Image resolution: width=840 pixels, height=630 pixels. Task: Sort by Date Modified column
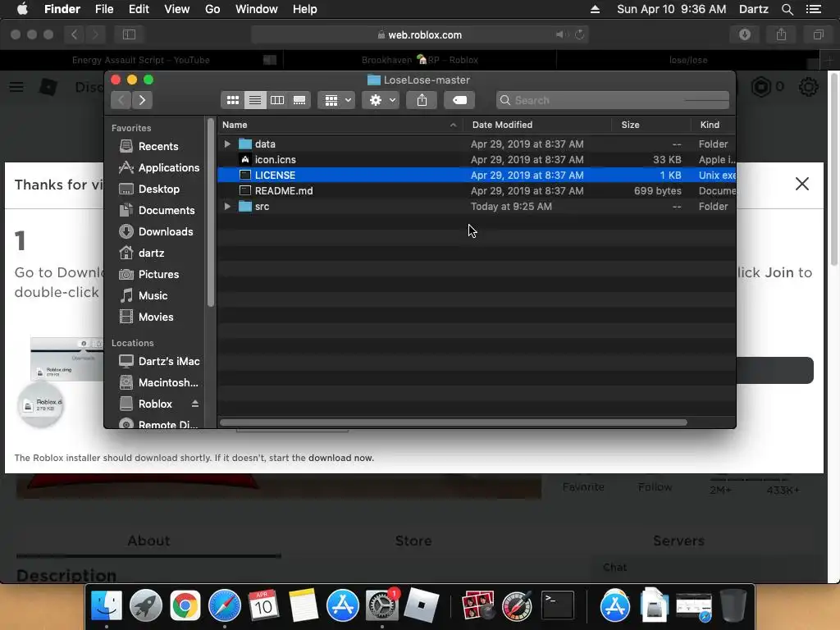(537, 125)
